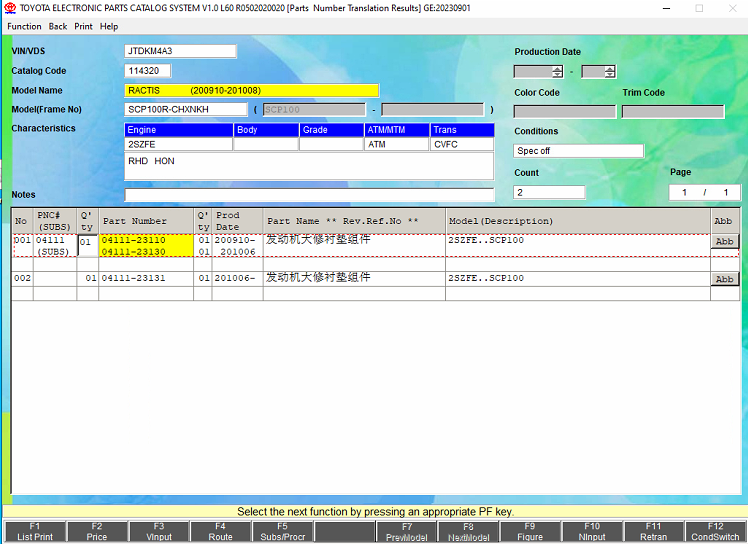Click the F10 NInput button
This screenshot has width=748, height=544.
pyautogui.click(x=592, y=532)
